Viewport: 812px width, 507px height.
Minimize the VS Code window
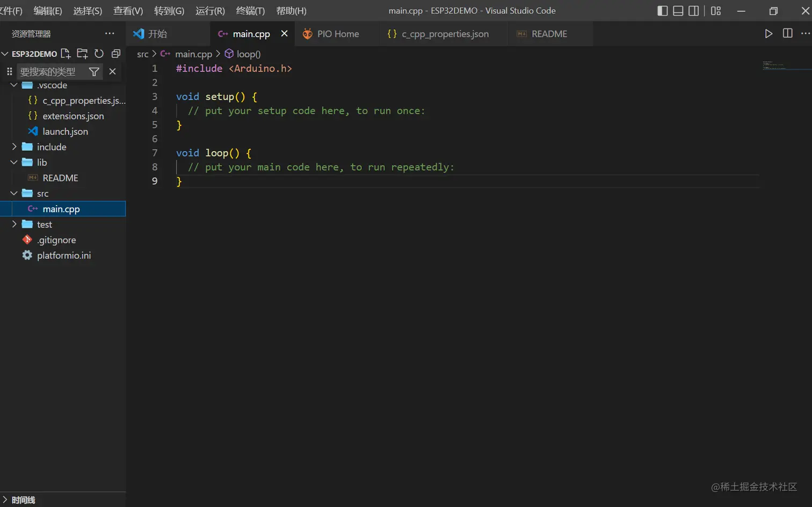point(741,11)
